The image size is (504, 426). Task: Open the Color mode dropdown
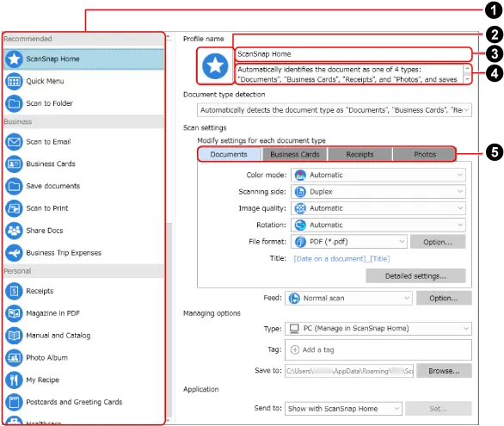point(378,176)
